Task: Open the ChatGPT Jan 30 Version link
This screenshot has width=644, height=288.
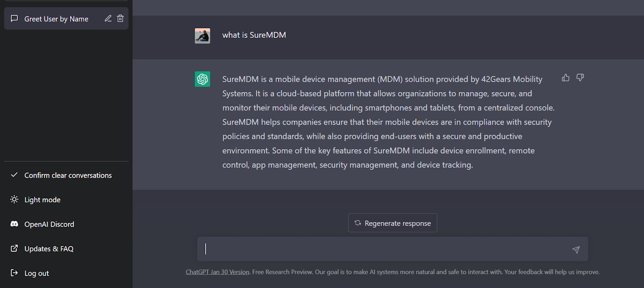Action: click(x=217, y=272)
